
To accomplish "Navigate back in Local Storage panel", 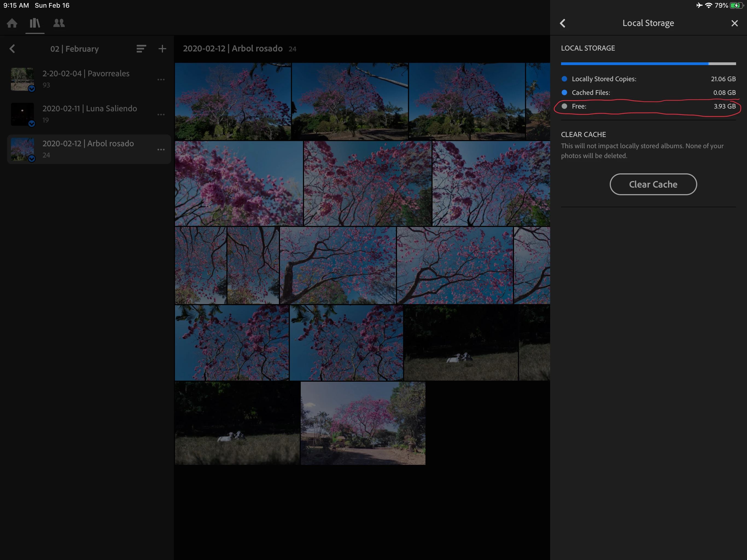I will point(563,23).
